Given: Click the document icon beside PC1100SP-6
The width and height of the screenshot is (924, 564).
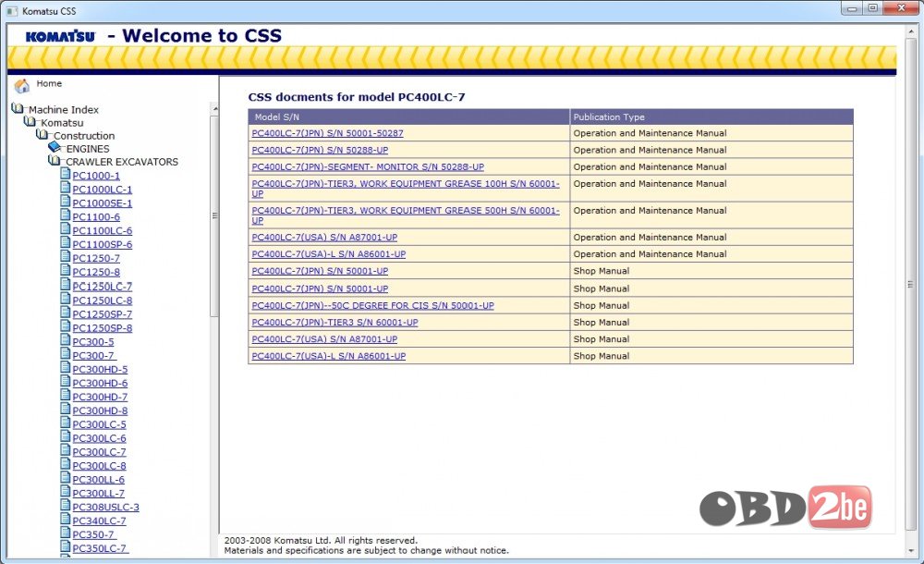Looking at the screenshot, I should [66, 242].
